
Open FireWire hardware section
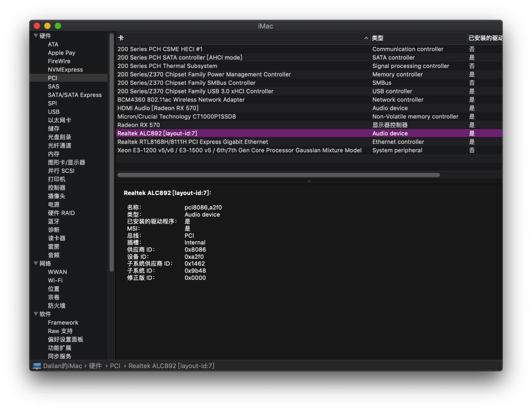click(59, 62)
